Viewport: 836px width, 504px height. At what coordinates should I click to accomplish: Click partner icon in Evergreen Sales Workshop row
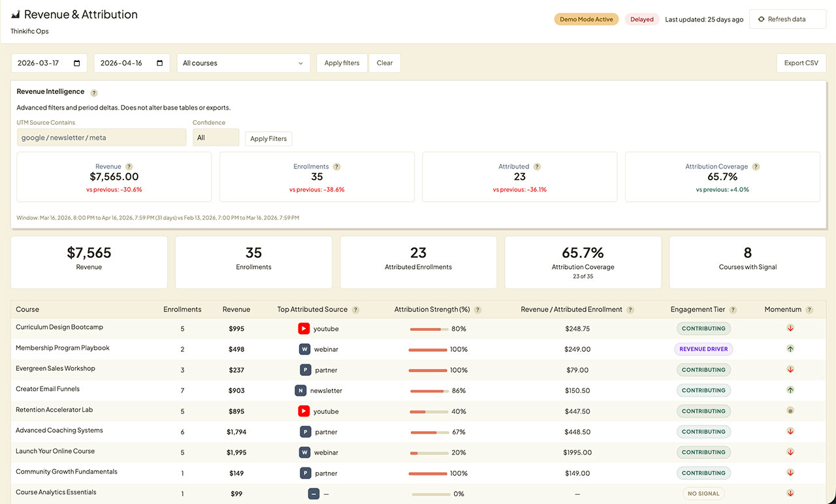point(305,370)
